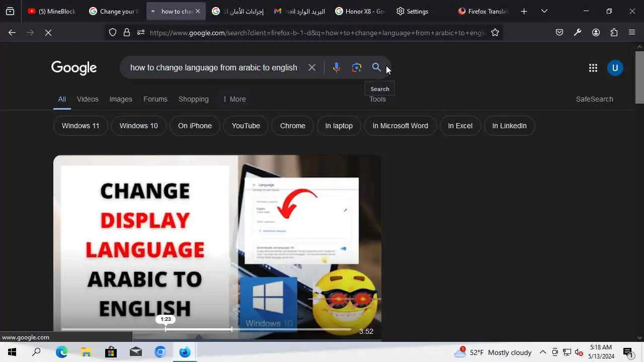Image resolution: width=644 pixels, height=362 pixels.
Task: Expand the More search filters menu
Action: click(234, 99)
